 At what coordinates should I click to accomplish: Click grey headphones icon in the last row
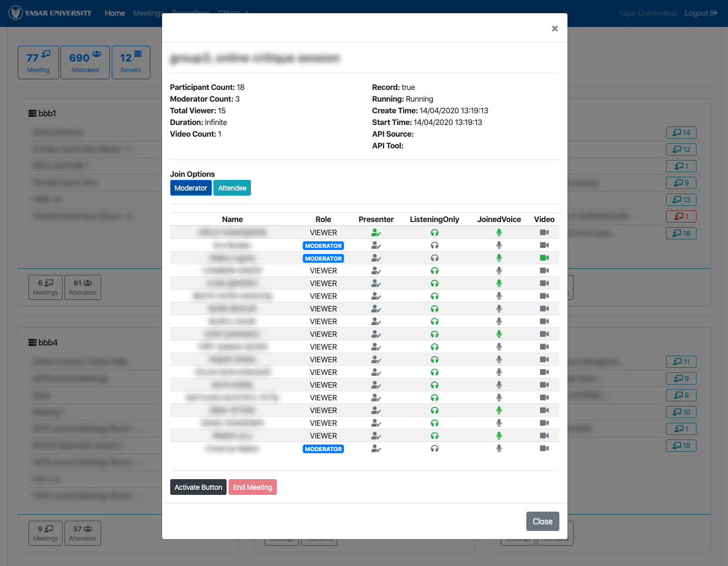(434, 449)
